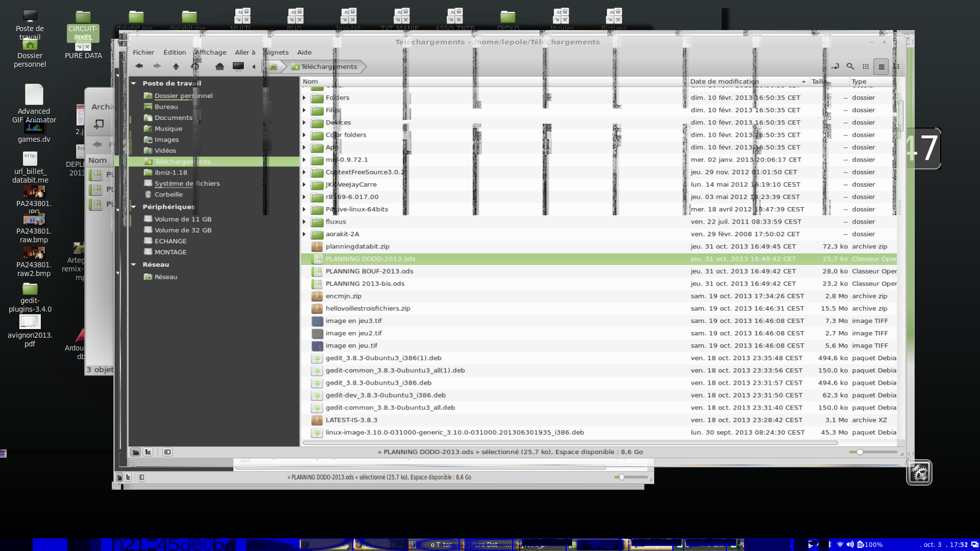Screen dimensions: 980x551
Task: Switch to list view mode
Action: click(x=881, y=67)
